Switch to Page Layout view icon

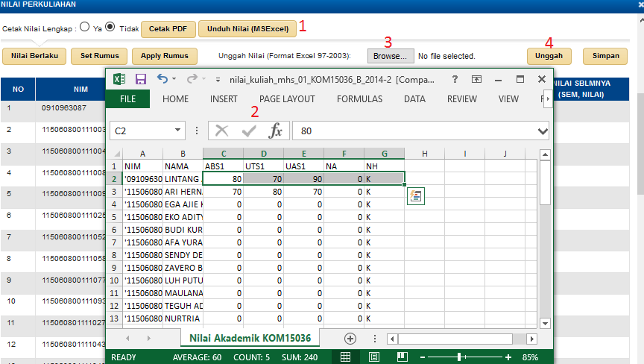coord(373,357)
